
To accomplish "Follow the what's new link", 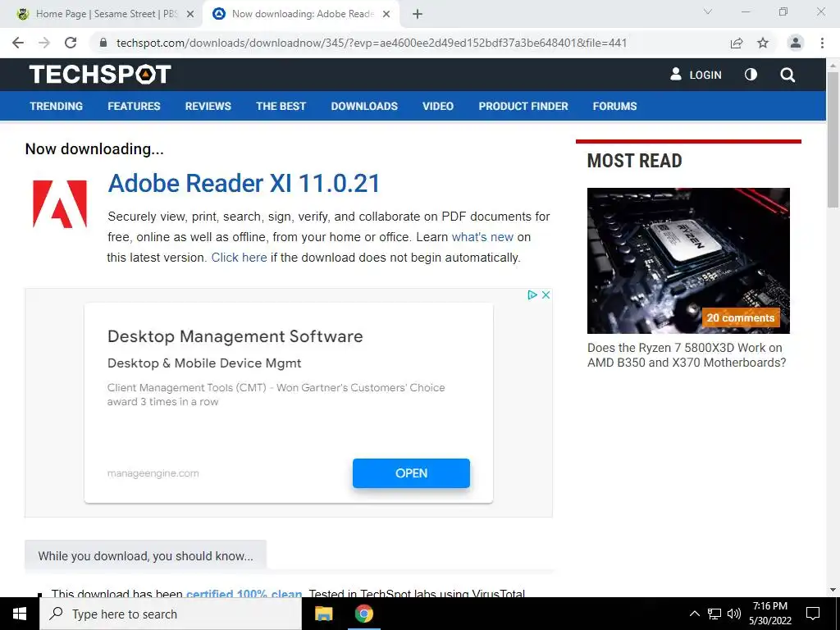I will click(482, 237).
